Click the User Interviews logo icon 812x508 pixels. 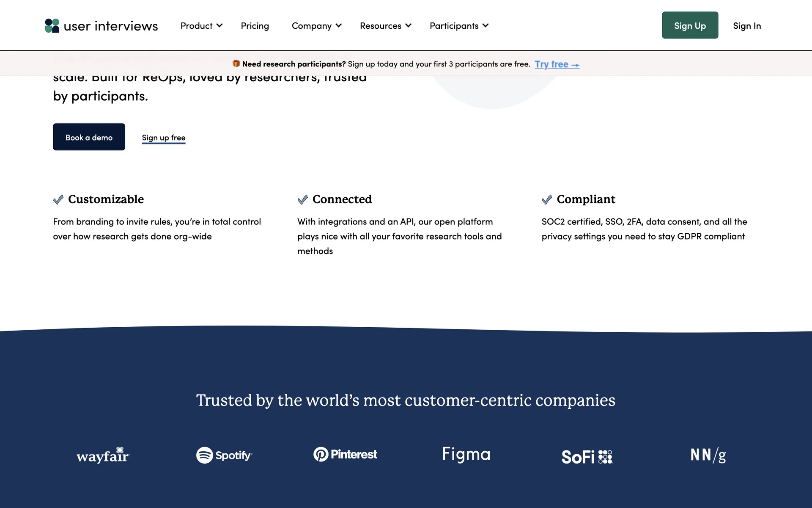(x=52, y=26)
